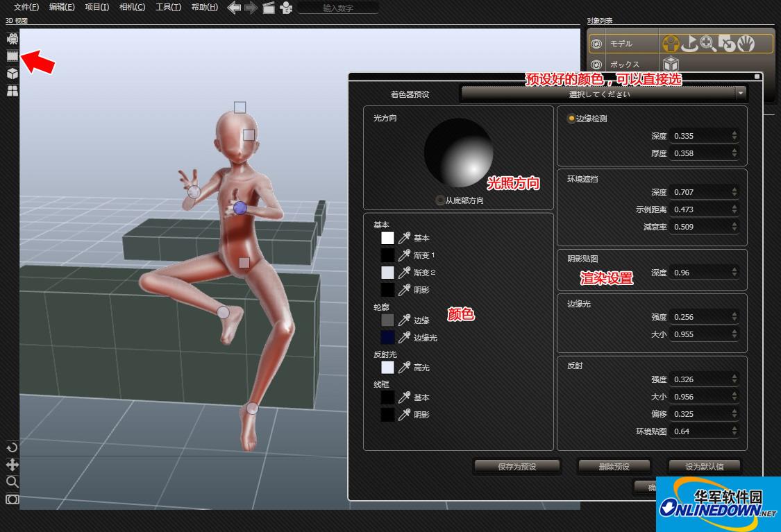This screenshot has width=781, height=532.
Task: Click the white 基本 color swatch
Action: [x=387, y=238]
